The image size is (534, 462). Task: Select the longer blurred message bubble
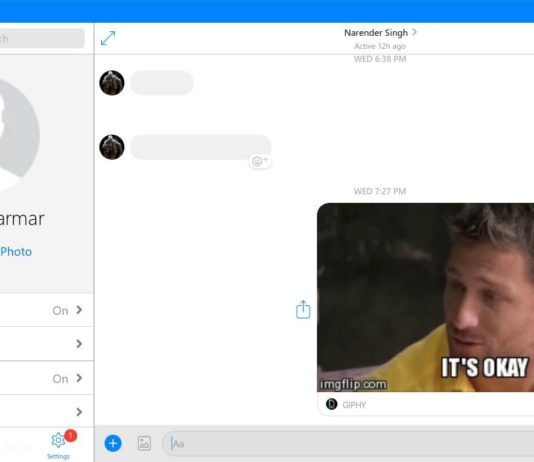pos(201,147)
